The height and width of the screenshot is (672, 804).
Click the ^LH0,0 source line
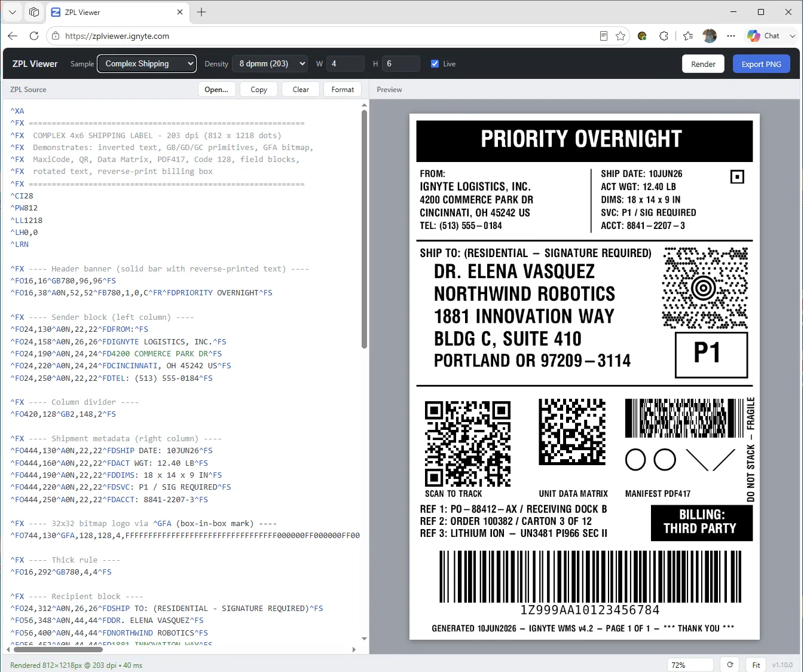(x=24, y=232)
